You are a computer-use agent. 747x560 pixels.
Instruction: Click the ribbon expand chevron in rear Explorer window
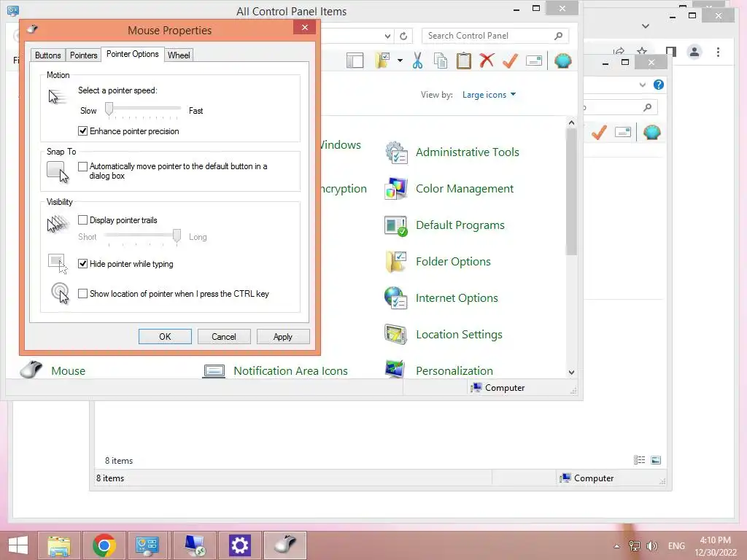coord(642,85)
